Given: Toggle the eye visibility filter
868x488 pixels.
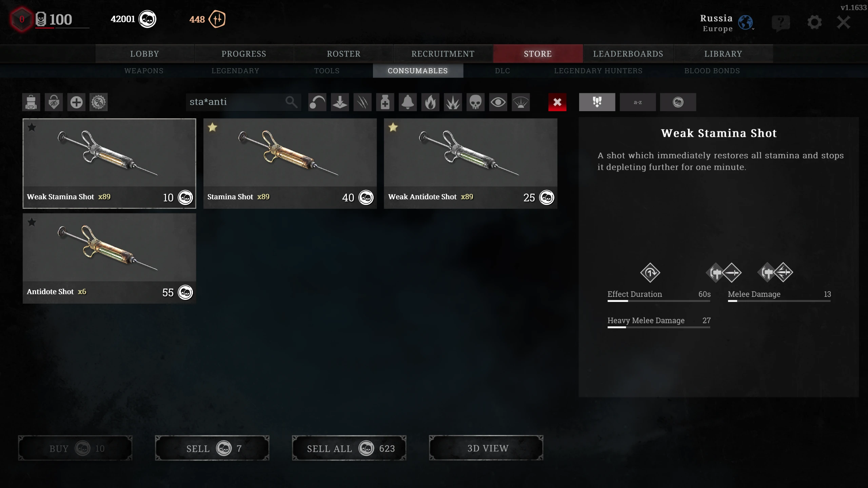Looking at the screenshot, I should coord(498,102).
